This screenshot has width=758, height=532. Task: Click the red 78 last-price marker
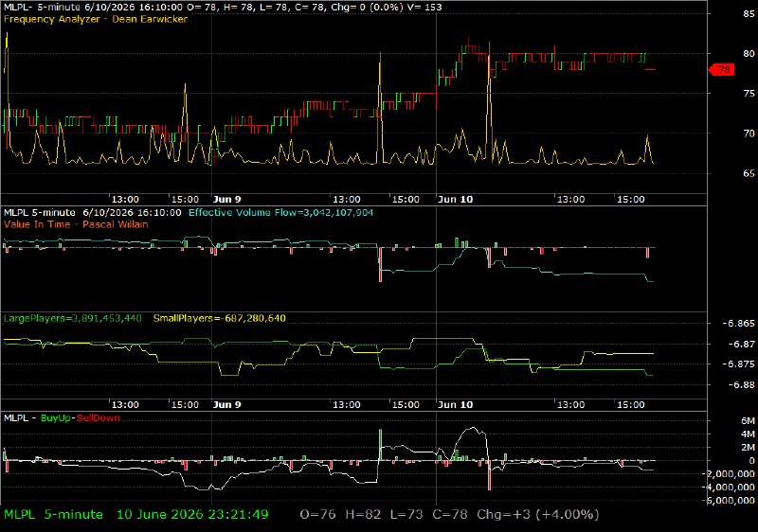click(722, 70)
